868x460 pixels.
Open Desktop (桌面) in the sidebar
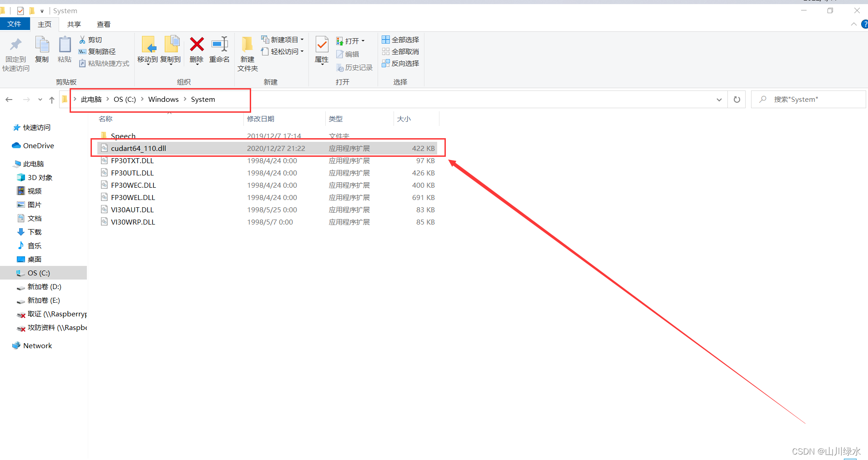[29, 259]
